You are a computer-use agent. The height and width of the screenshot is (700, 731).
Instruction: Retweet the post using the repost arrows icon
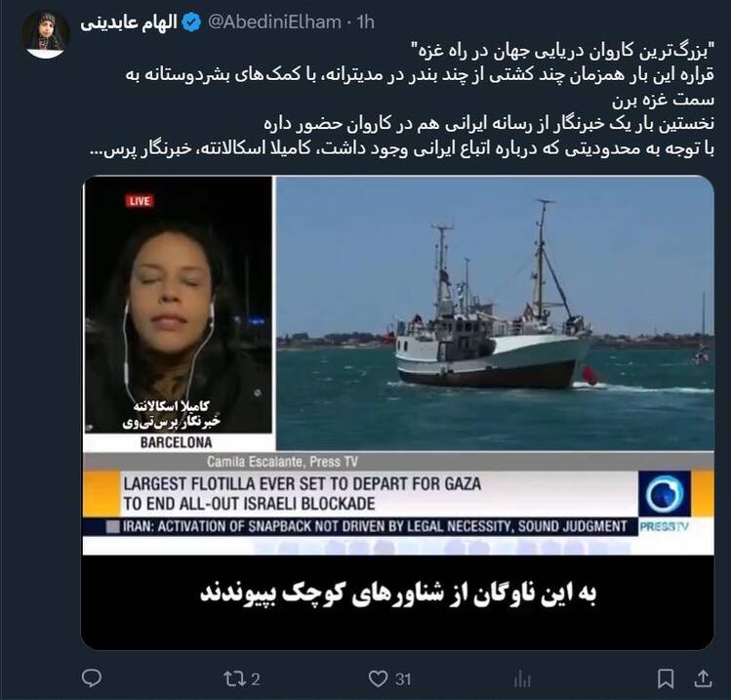(232, 679)
